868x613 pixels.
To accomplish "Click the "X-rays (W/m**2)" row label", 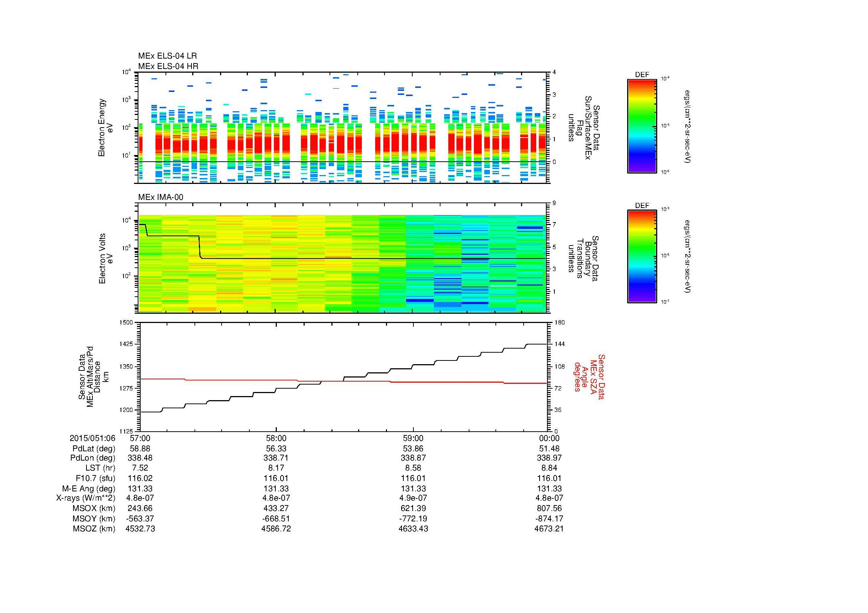I will 86,498.
